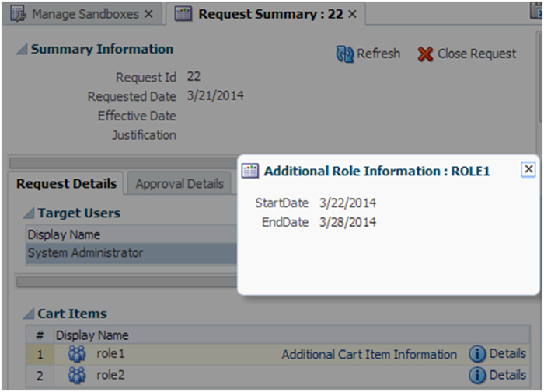
Task: Click the info icon for role2
Action: [x=477, y=375]
